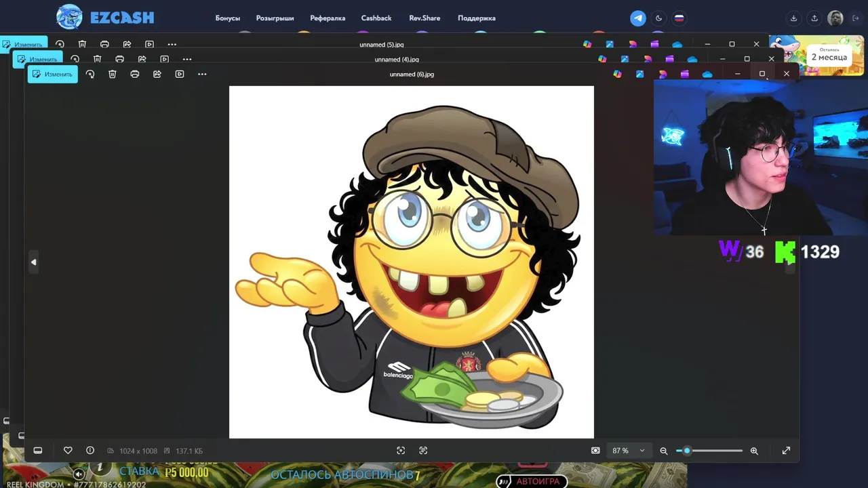This screenshot has height=488, width=868.
Task: Click the cartoon image in the viewer
Action: 412,262
